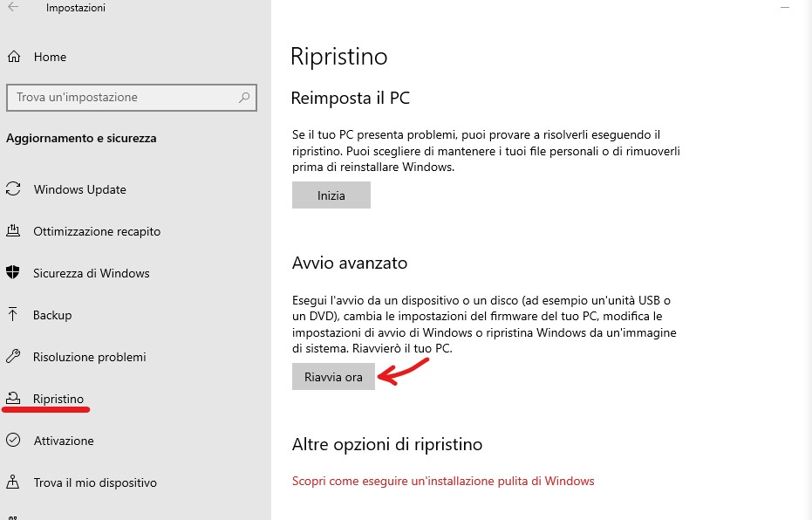Screen dimensions: 812x520
Task: Click the Attivazione checkmark circle icon
Action: click(13, 441)
